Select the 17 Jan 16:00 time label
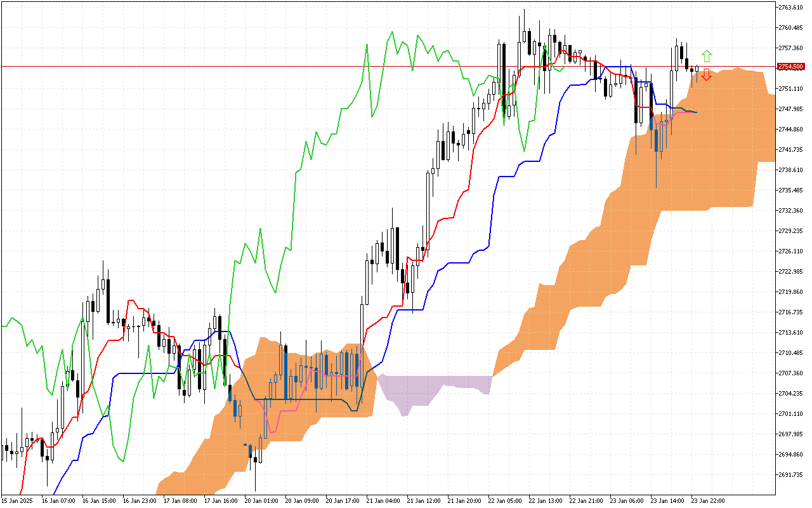Screen dimensions: 812x508 click(x=220, y=501)
